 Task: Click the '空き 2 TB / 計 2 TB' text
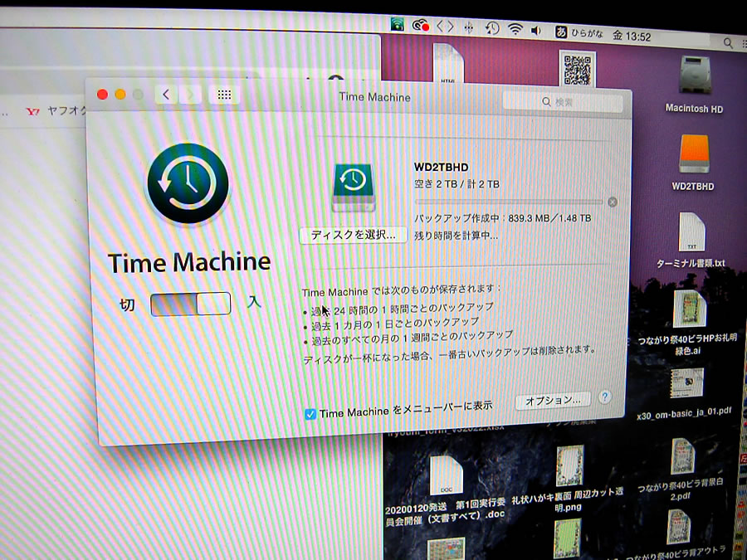[456, 184]
